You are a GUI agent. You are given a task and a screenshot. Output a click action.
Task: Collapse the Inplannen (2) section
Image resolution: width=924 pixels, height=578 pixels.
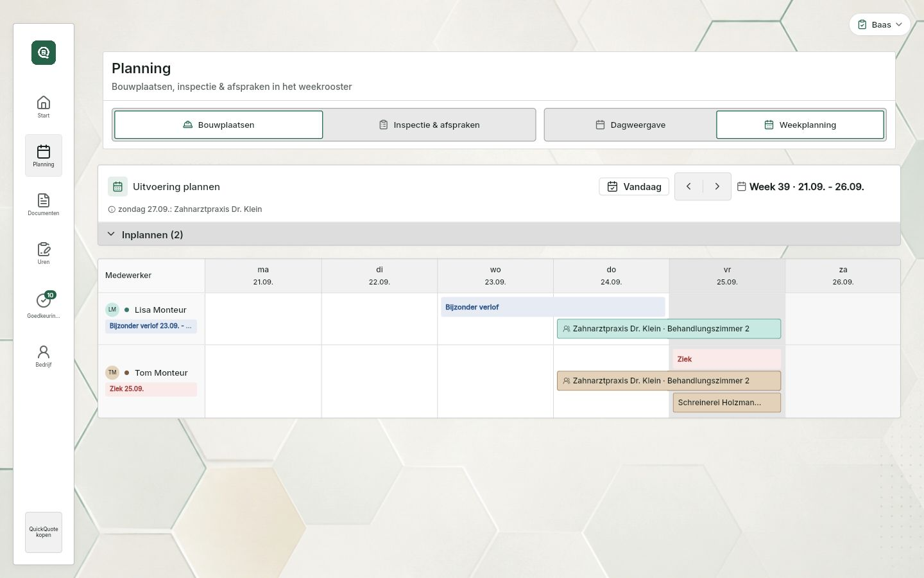point(499,234)
